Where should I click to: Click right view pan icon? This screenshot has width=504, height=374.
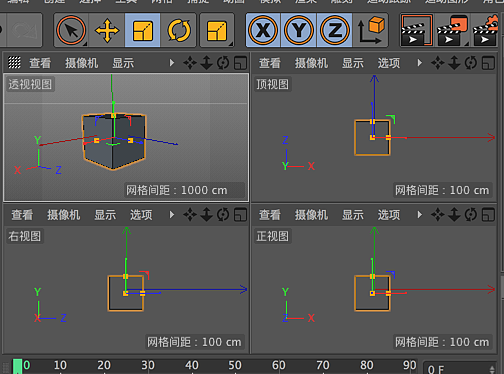tap(190, 215)
